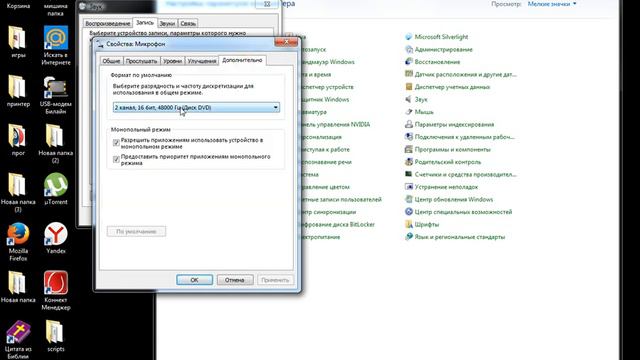Open the Устранение неполадок link
Screen dimensions: 640x360
coord(446,187)
